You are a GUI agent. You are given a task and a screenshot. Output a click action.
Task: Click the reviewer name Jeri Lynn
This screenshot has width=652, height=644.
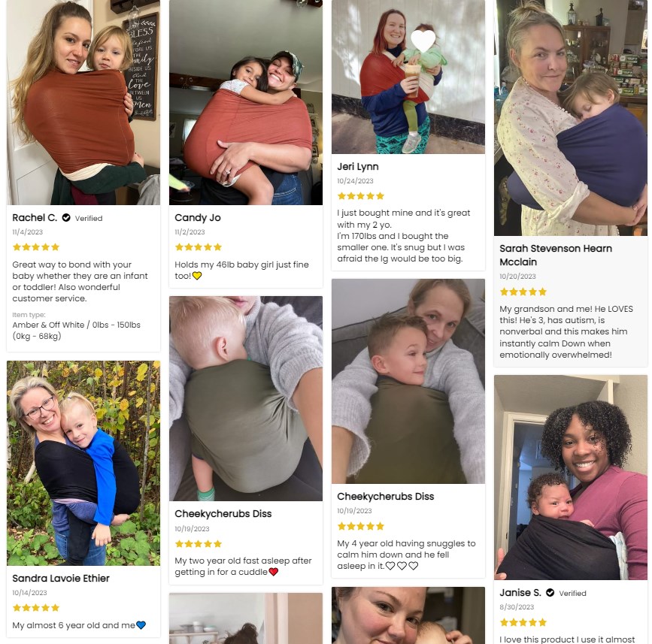coord(358,167)
